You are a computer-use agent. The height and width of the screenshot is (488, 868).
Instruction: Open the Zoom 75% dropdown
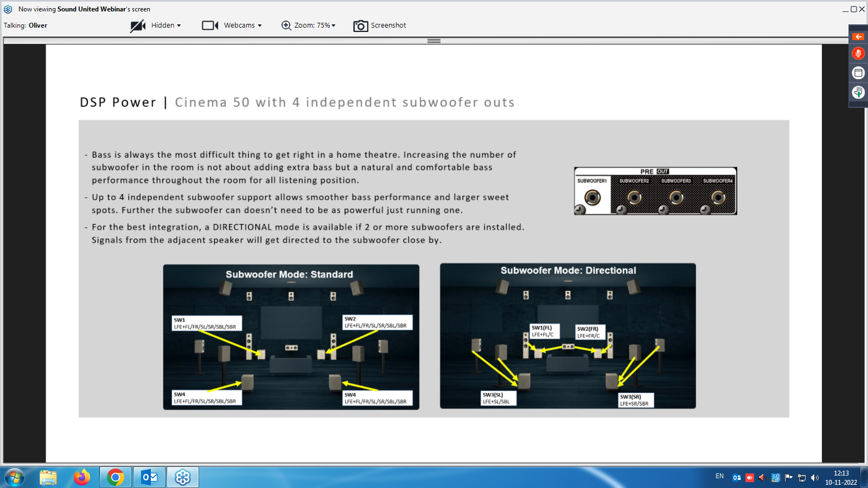[x=315, y=25]
